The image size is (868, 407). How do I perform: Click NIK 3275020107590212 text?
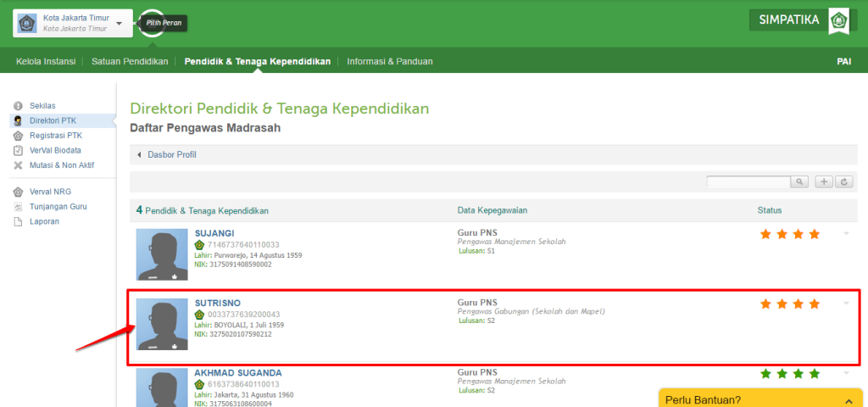coord(233,334)
